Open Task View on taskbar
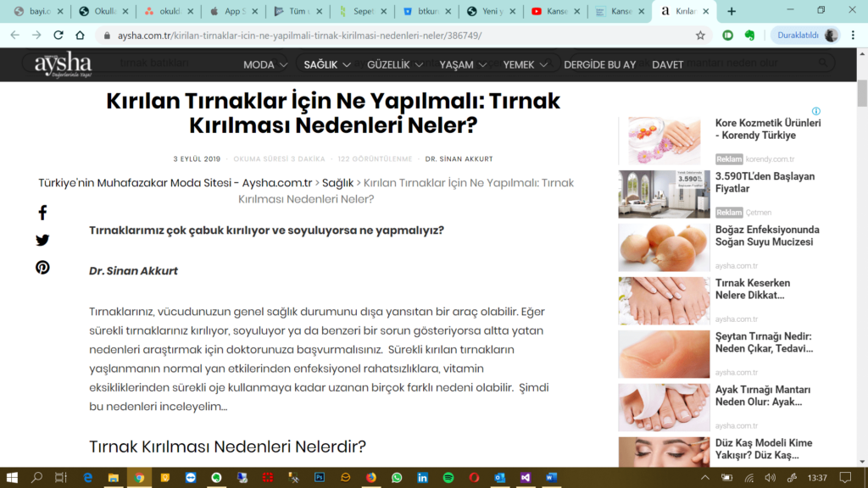The width and height of the screenshot is (868, 488). coord(61,478)
